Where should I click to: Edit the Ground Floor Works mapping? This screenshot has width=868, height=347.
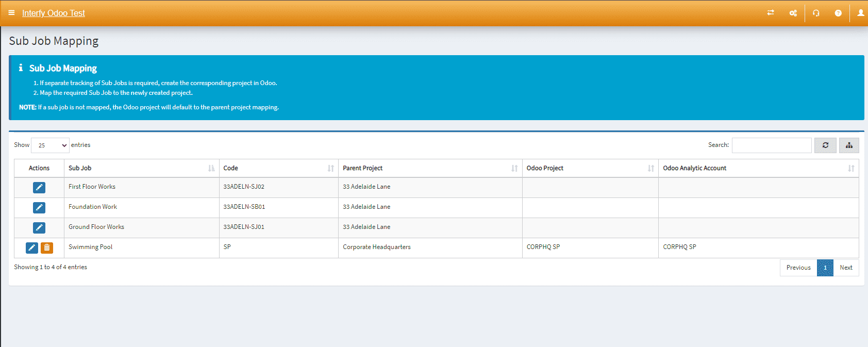click(x=39, y=228)
